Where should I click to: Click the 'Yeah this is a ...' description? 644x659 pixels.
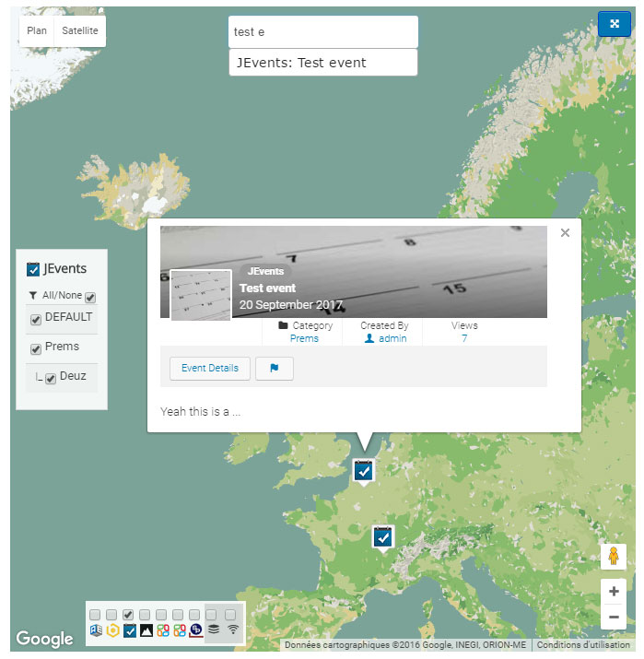[200, 411]
